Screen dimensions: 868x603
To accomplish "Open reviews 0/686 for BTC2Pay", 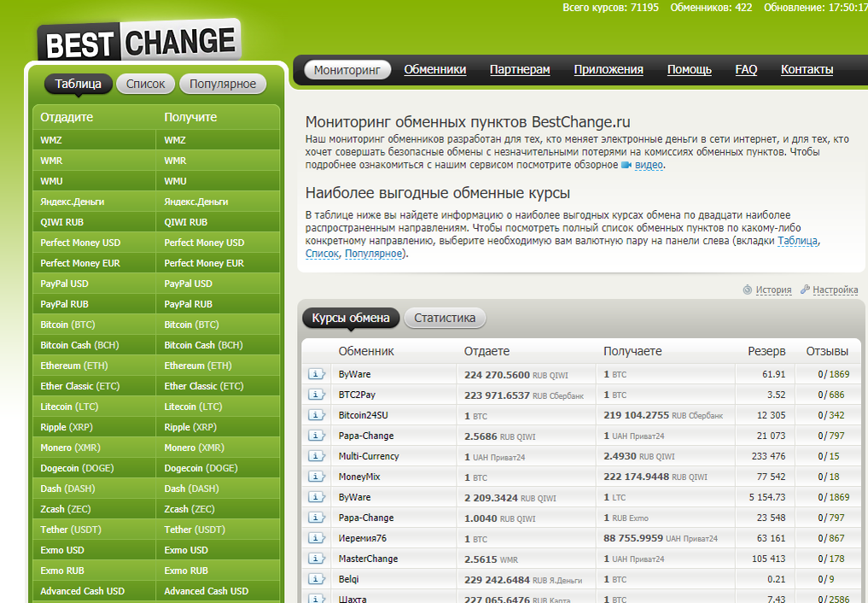I will point(831,395).
